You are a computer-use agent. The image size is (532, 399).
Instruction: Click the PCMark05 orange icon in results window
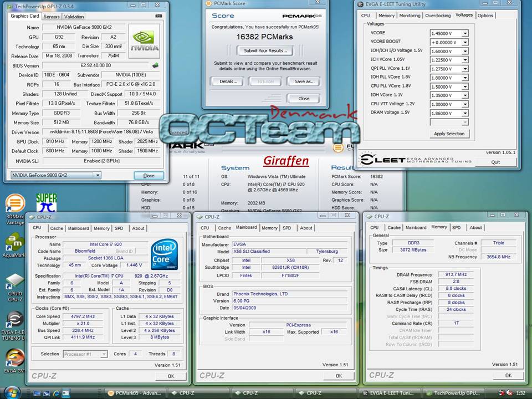338,147
